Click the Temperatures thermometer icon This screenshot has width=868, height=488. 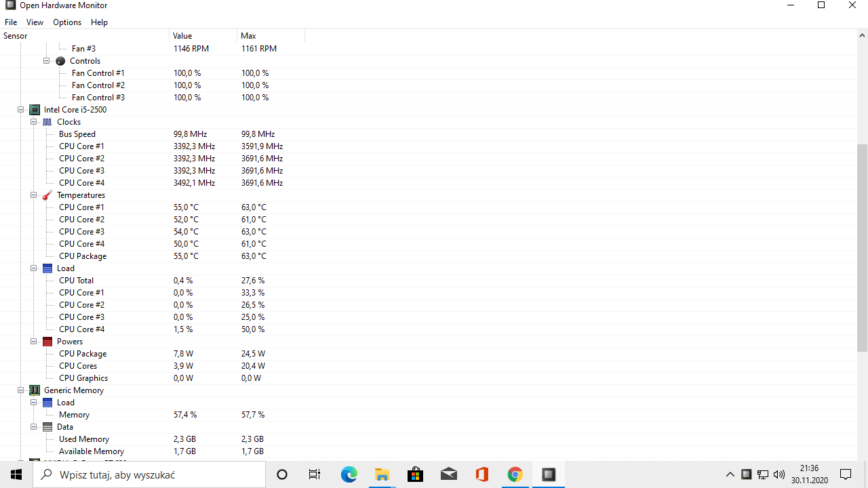pos(47,195)
